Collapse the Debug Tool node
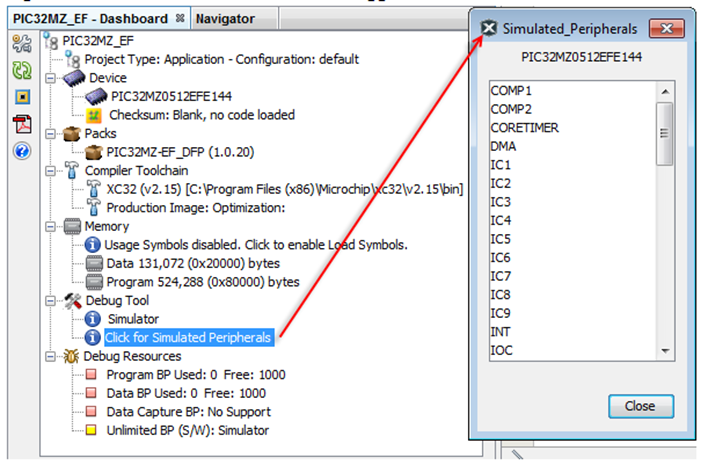 pos(51,301)
